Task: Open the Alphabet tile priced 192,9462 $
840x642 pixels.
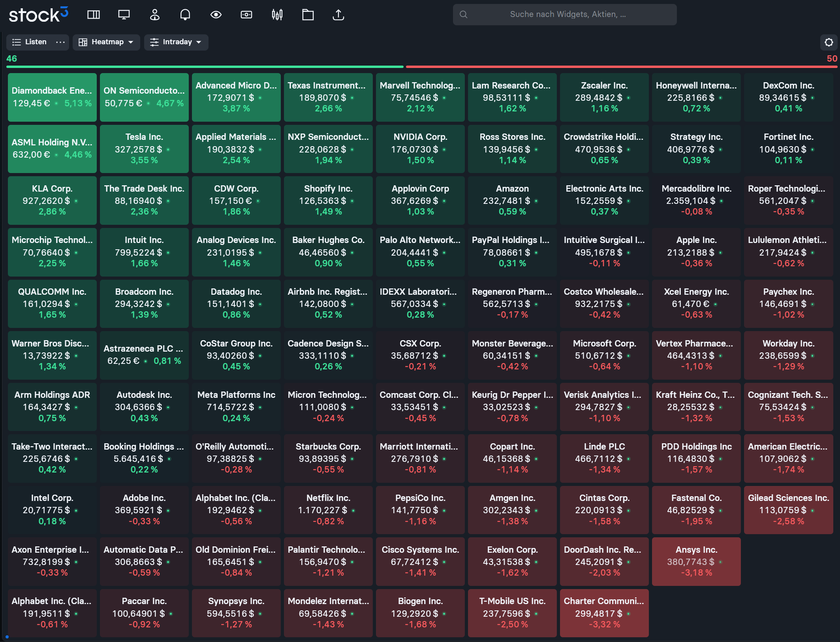Action: (236, 510)
